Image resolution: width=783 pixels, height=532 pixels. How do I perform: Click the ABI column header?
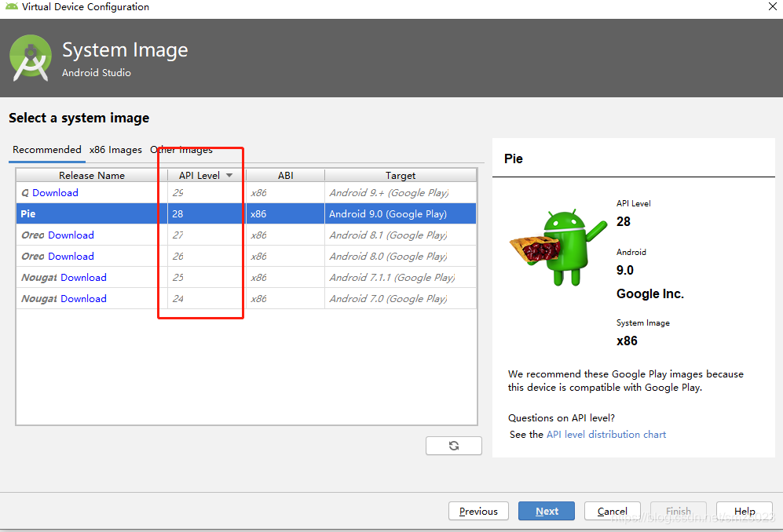[286, 175]
